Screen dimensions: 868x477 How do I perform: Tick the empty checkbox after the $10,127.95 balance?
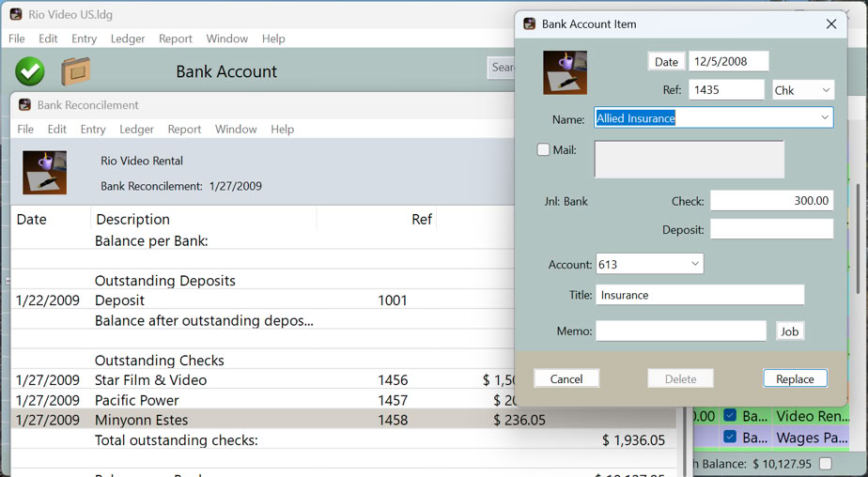(x=826, y=463)
